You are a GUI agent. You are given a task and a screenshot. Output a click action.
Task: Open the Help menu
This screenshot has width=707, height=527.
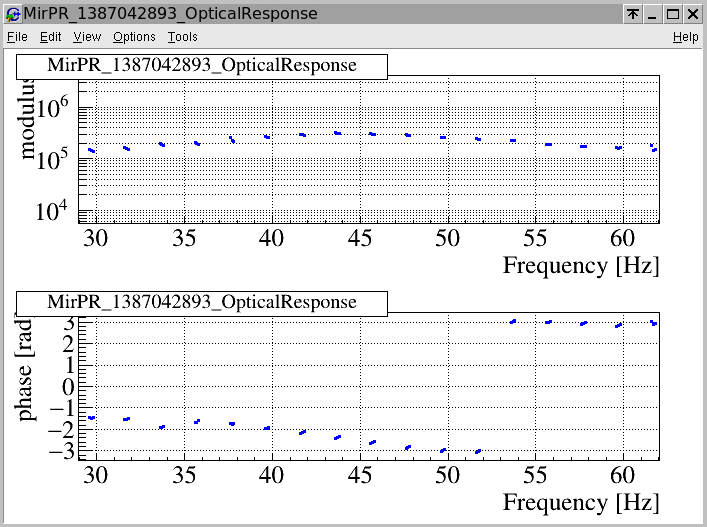pyautogui.click(x=685, y=37)
